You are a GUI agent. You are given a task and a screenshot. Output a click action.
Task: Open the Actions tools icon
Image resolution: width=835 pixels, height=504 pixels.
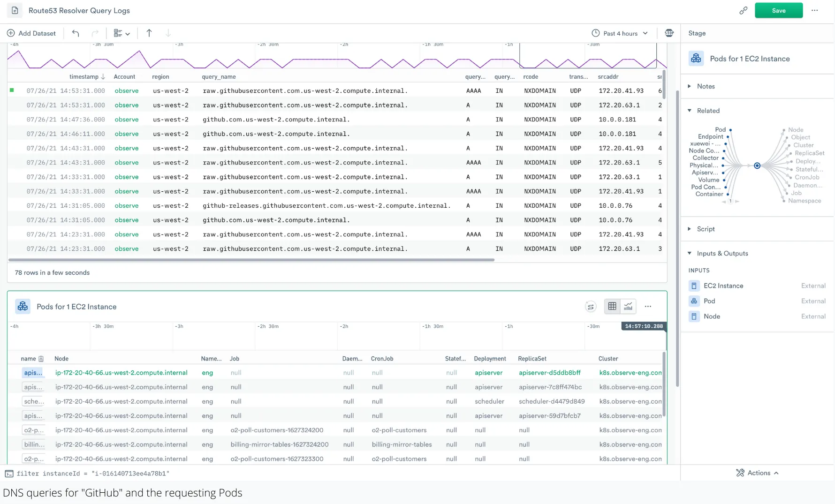[x=740, y=473]
